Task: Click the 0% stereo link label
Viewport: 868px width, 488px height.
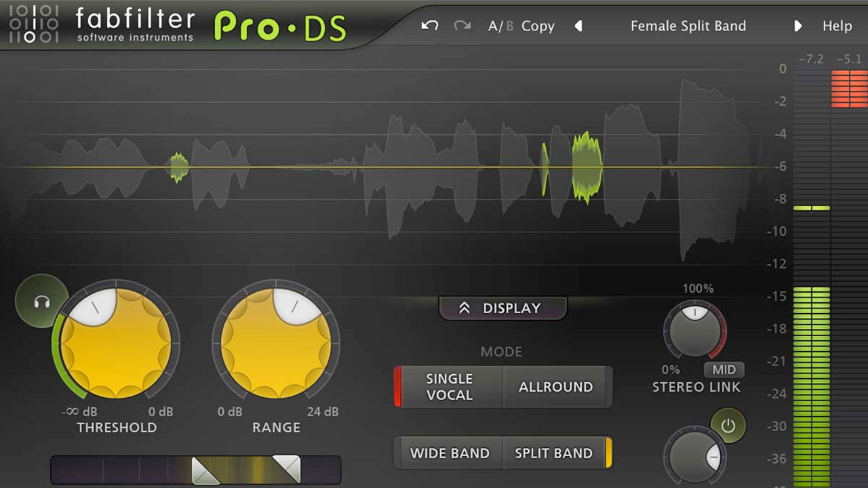Action: pyautogui.click(x=671, y=369)
